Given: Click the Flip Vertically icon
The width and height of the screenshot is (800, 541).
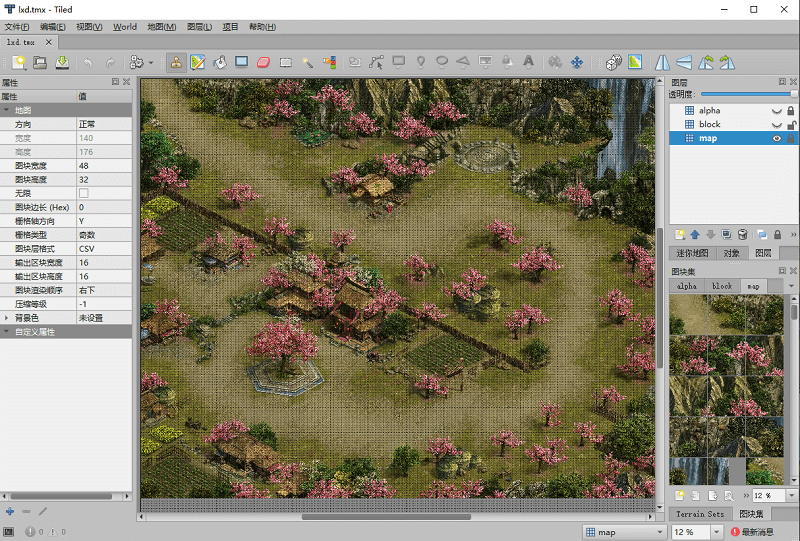Looking at the screenshot, I should click(x=684, y=62).
